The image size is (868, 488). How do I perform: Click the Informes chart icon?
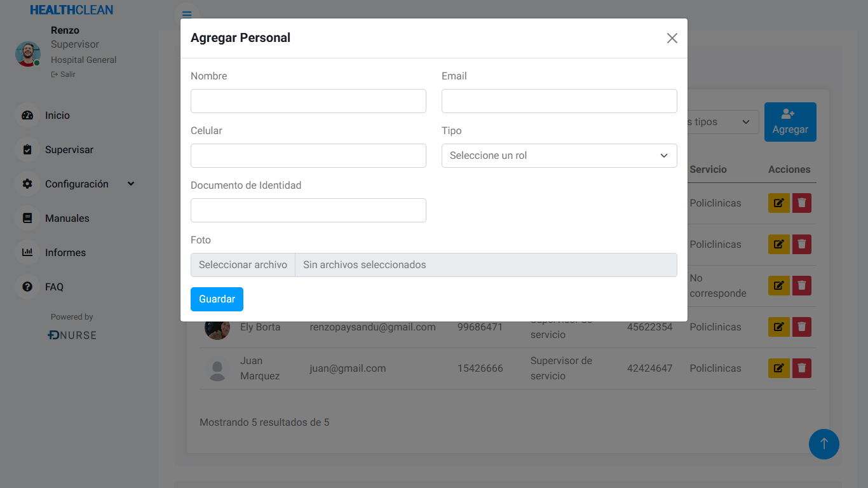point(27,253)
